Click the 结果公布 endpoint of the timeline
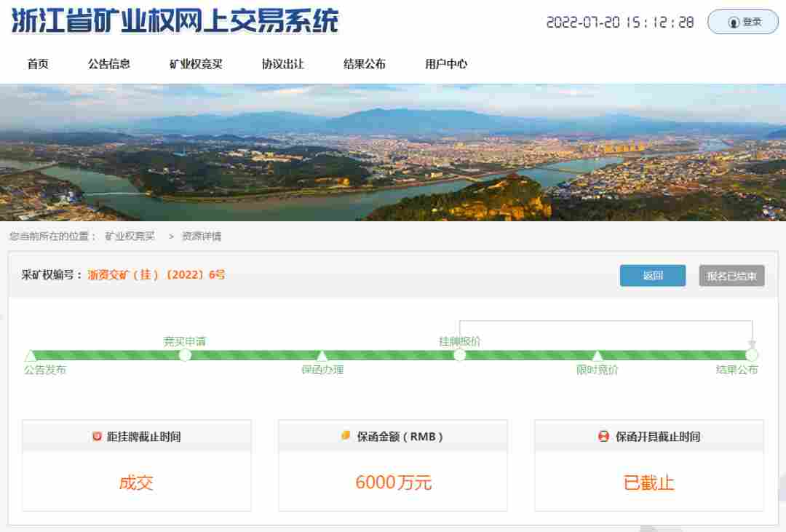The image size is (786, 532). pyautogui.click(x=752, y=354)
